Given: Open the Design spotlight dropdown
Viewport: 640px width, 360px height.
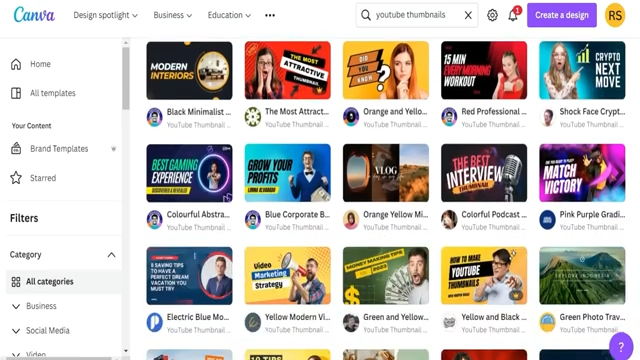Looking at the screenshot, I should 105,15.
